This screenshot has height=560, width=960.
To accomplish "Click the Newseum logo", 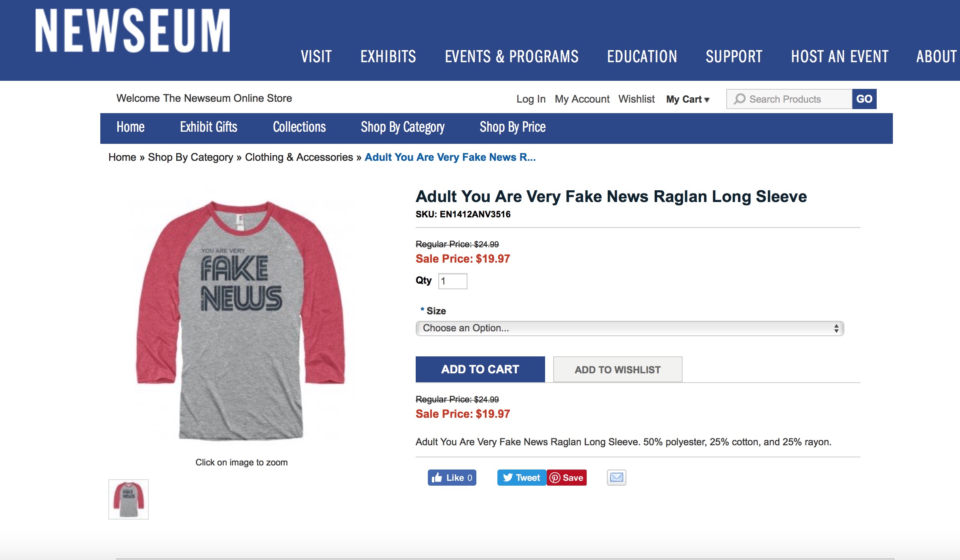I will point(133,31).
